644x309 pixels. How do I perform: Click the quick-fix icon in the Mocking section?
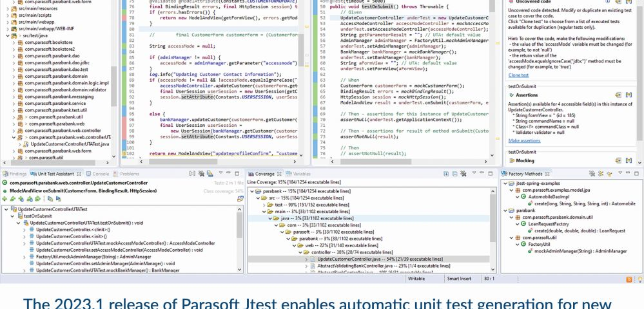pos(618,160)
